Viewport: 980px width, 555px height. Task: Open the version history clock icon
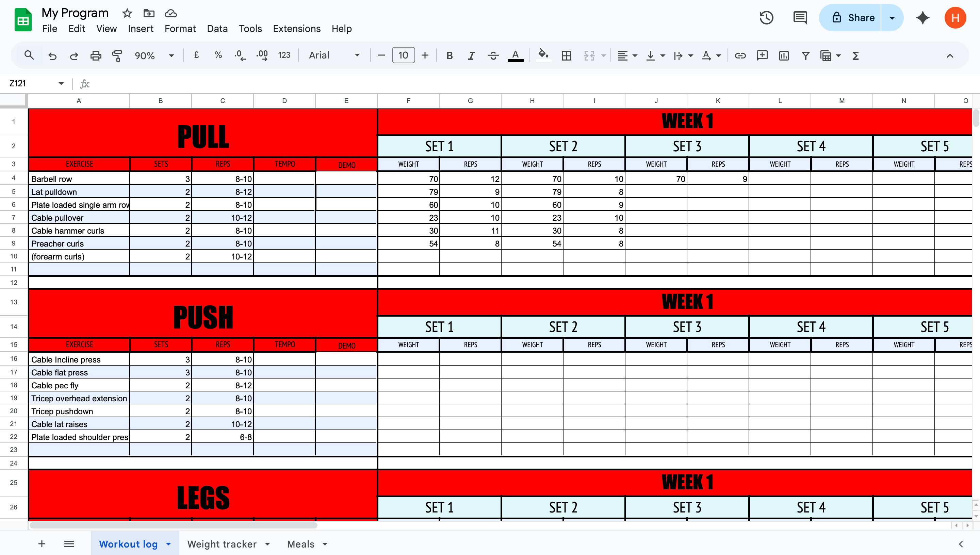click(766, 18)
